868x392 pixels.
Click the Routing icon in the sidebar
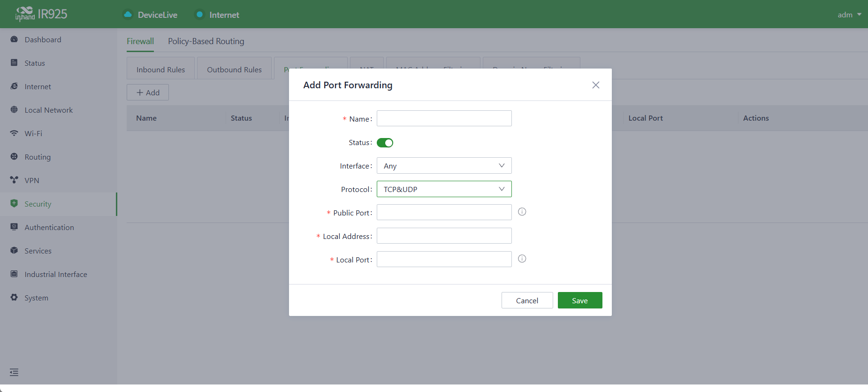pyautogui.click(x=14, y=157)
